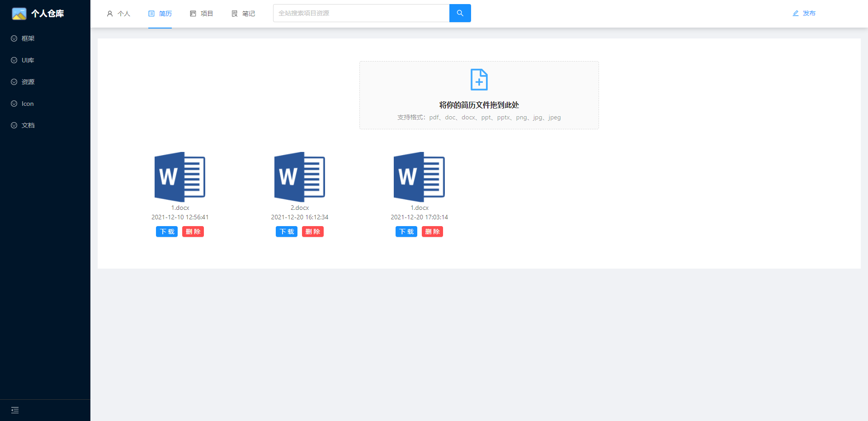This screenshot has width=868, height=421.
Task: Click the 2.docx Word file thumbnail
Action: (x=299, y=177)
